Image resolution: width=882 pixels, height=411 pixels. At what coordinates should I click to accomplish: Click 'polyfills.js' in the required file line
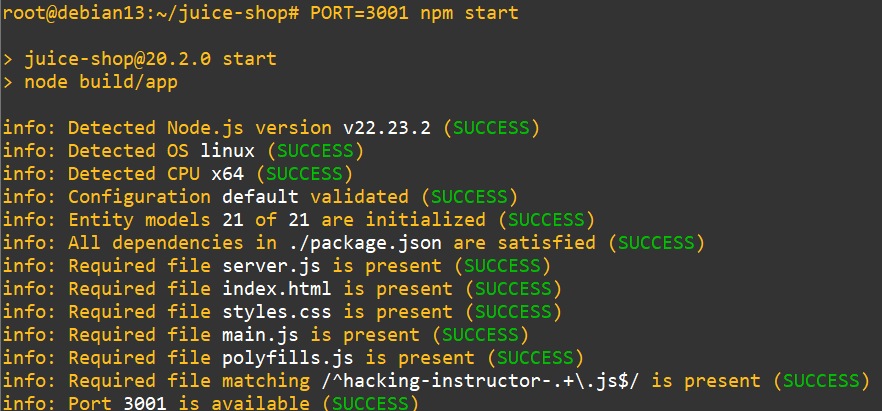click(288, 358)
